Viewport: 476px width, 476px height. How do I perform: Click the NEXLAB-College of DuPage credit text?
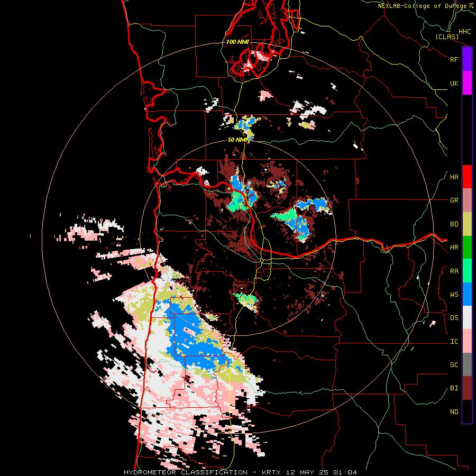pos(423,6)
